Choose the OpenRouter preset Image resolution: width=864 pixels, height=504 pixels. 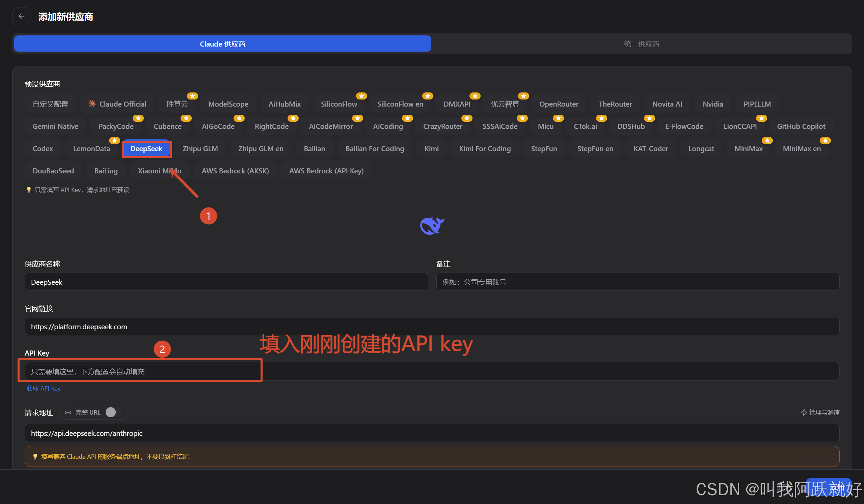coord(559,104)
